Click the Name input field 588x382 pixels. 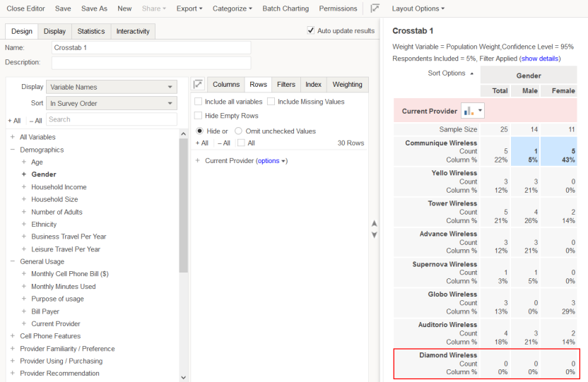pos(151,47)
